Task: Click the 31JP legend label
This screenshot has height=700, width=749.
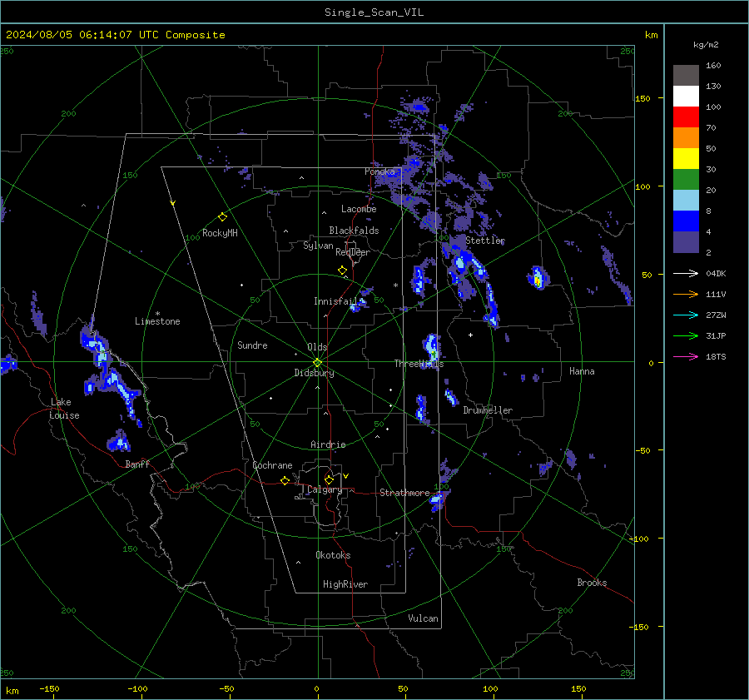Action: click(716, 336)
